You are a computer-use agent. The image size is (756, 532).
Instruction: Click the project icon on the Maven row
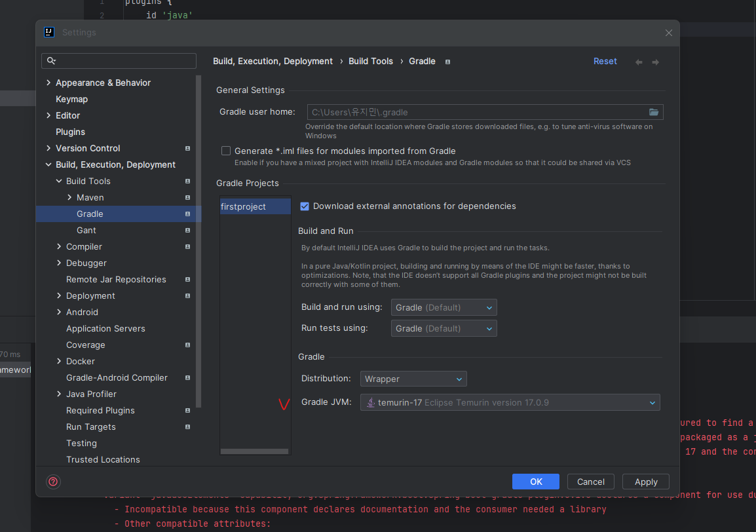(187, 198)
